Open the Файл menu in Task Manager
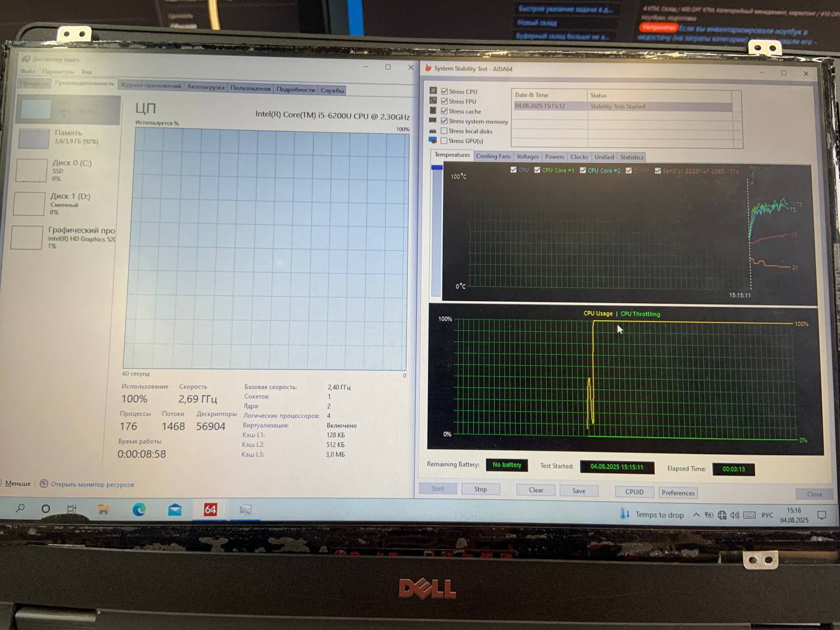The height and width of the screenshot is (630, 840). coord(28,71)
